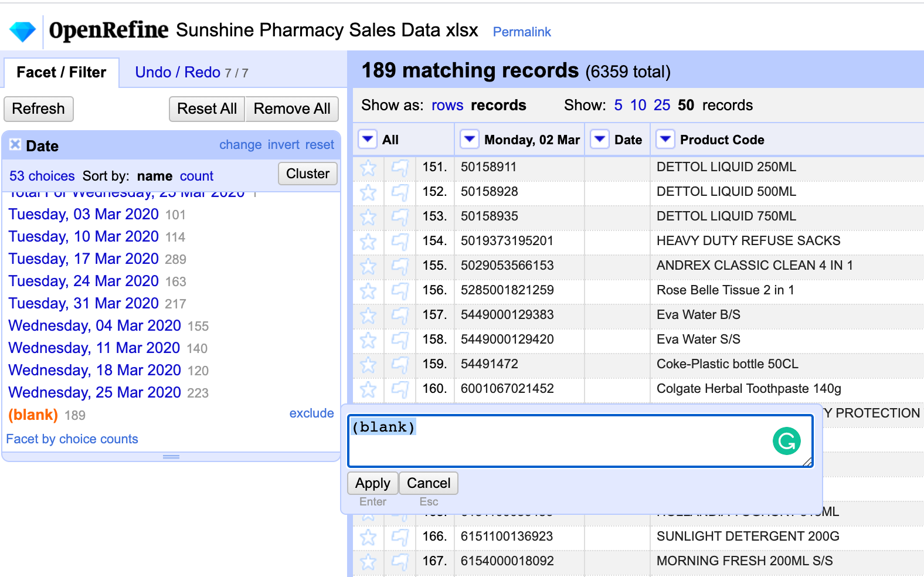924x577 pixels.
Task: Show 25 records per page
Action: click(661, 106)
